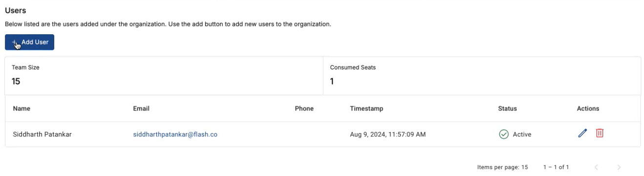Screen dimensions: 644x176
Task: Click the Timestamp column header
Action: pyautogui.click(x=366, y=109)
